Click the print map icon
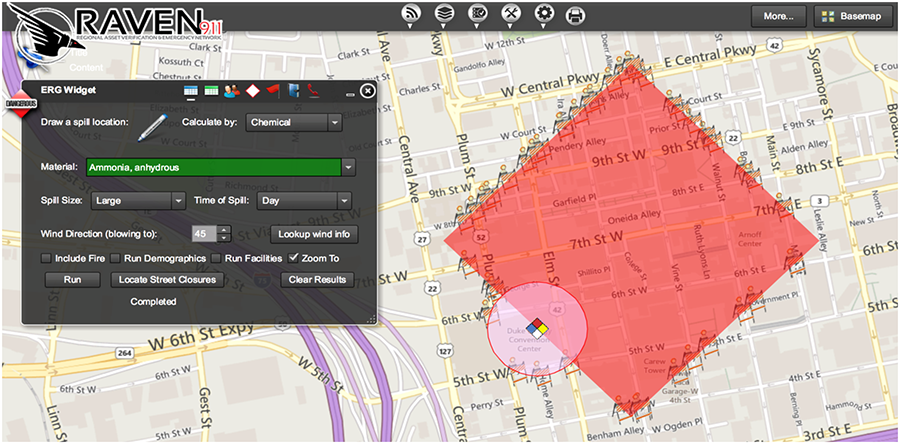This screenshot has width=900, height=444. tap(575, 15)
